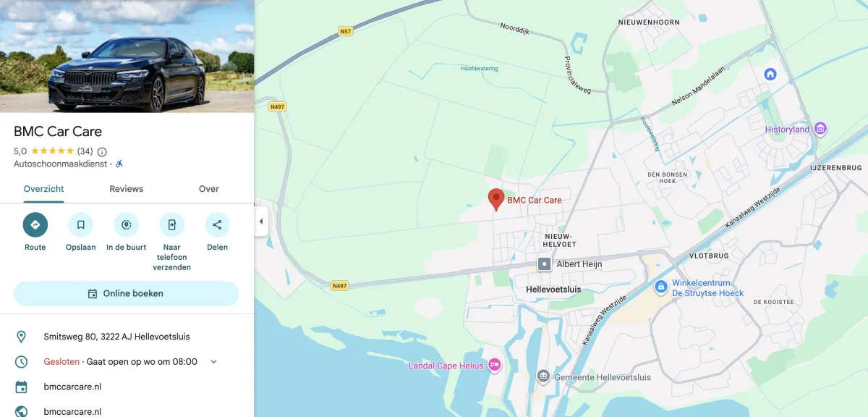Click the Historyland museum marker on map
This screenshot has width=868, height=417.
click(x=820, y=130)
